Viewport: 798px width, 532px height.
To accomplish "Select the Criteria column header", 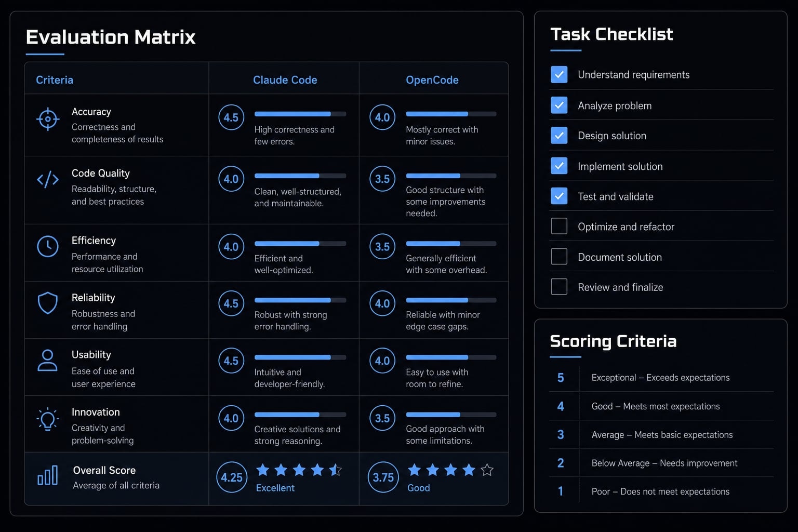I will (55, 80).
